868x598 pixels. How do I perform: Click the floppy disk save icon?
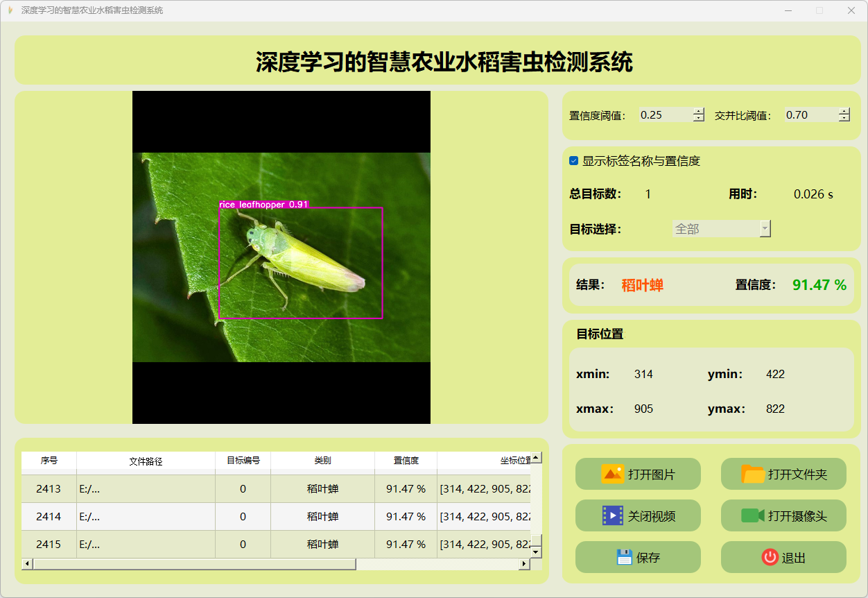click(x=624, y=557)
